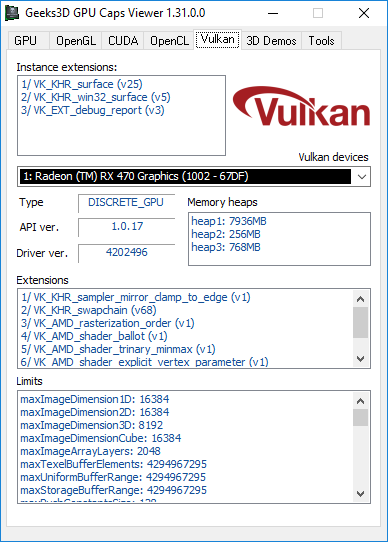This screenshot has height=542, width=388.
Task: Select VK_AMD_shader_ballot extension row
Action: [94, 336]
